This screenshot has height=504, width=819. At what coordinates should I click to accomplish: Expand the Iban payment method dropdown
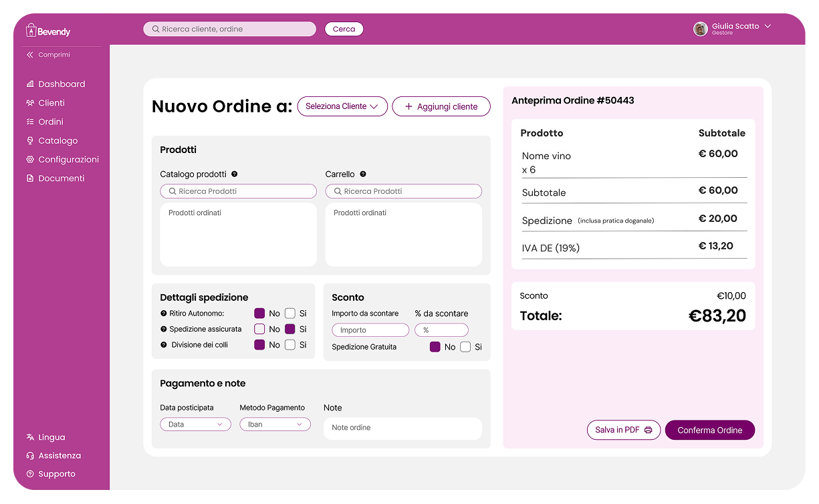pos(275,424)
